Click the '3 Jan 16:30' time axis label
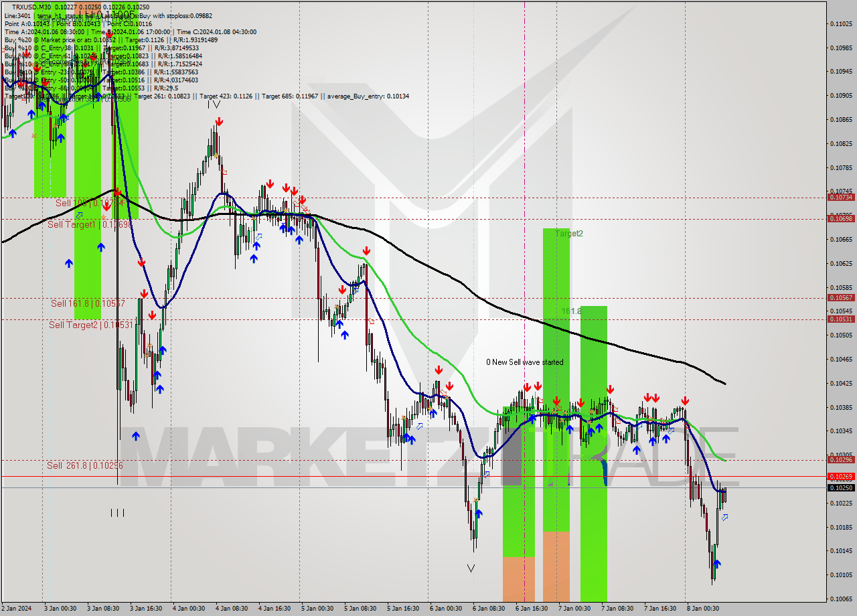Viewport: 857px width, 616px height. click(x=145, y=609)
